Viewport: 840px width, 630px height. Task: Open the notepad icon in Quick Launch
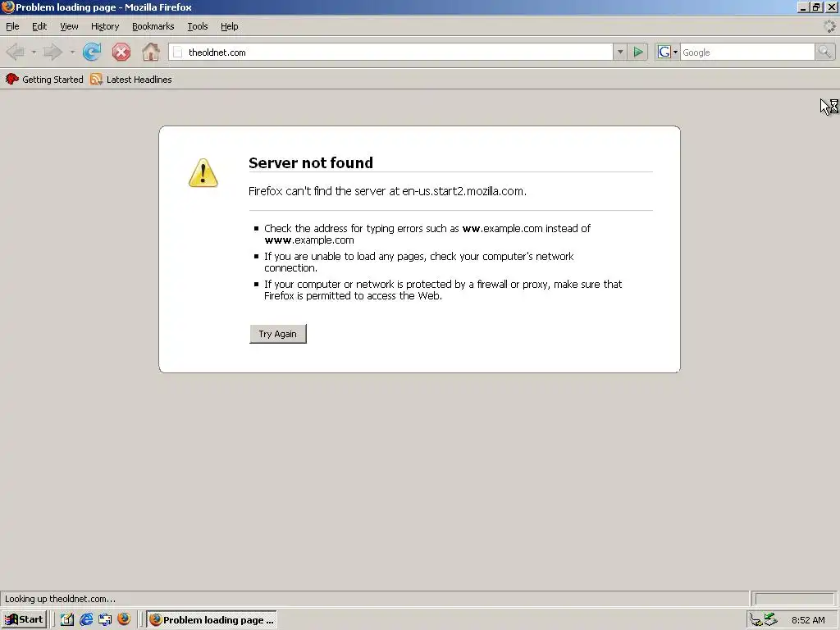[x=67, y=620]
